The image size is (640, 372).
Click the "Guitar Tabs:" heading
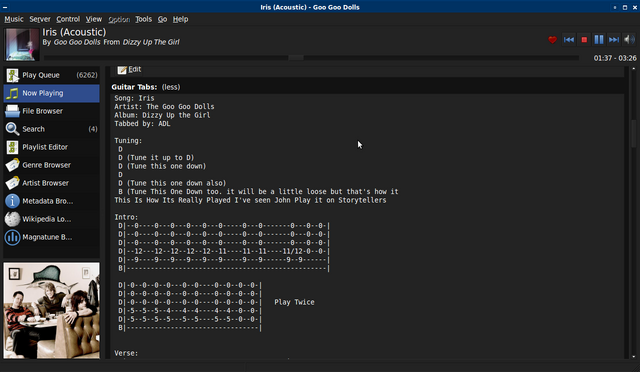(x=134, y=87)
